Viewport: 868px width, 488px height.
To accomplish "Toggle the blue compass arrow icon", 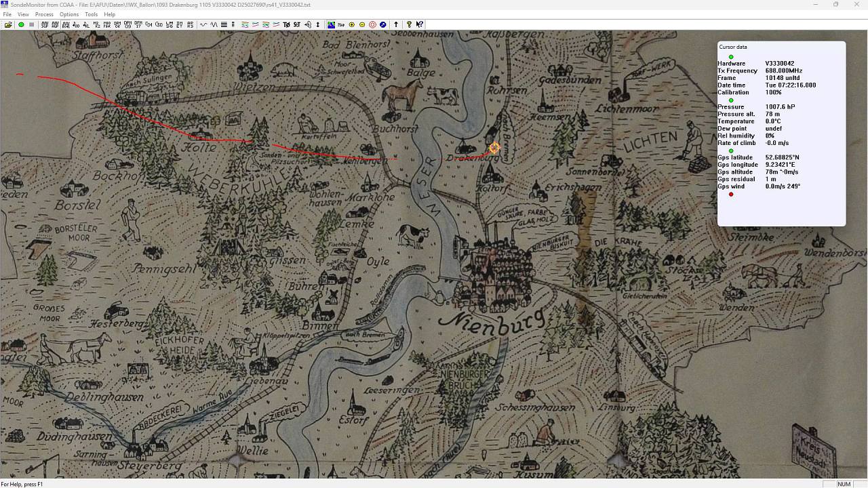I will (x=383, y=24).
